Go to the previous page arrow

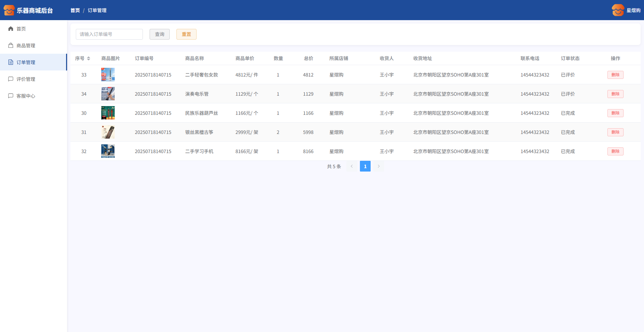pos(352,167)
